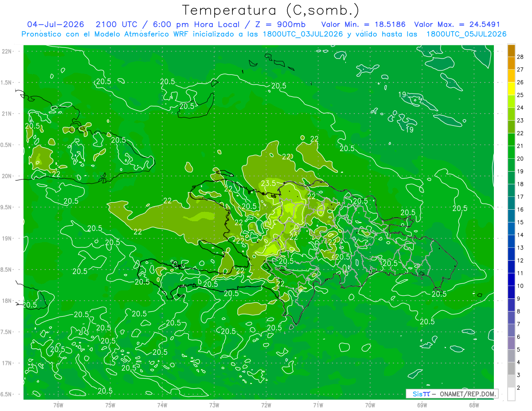Pick the gray swatch between 3 and 4

(511, 369)
